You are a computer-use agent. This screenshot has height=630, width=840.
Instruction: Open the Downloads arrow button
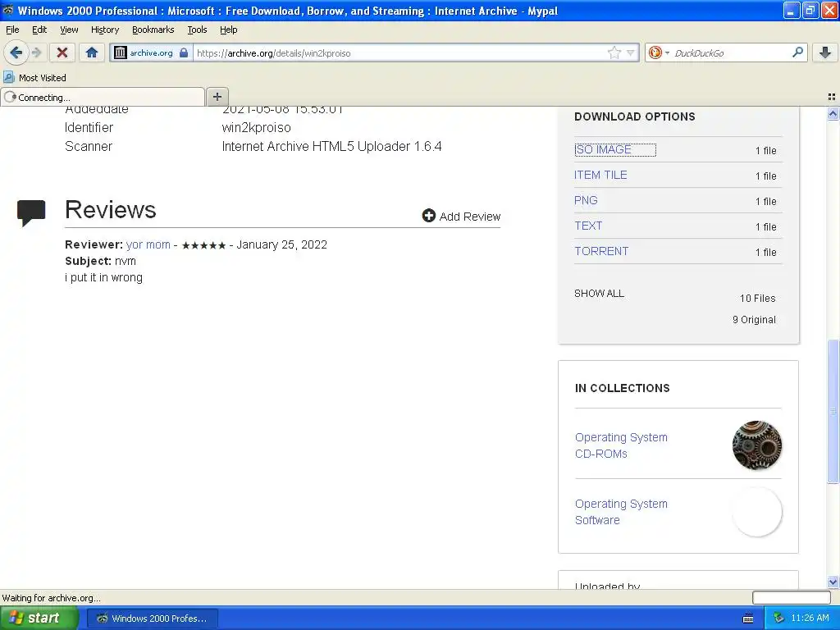(825, 52)
